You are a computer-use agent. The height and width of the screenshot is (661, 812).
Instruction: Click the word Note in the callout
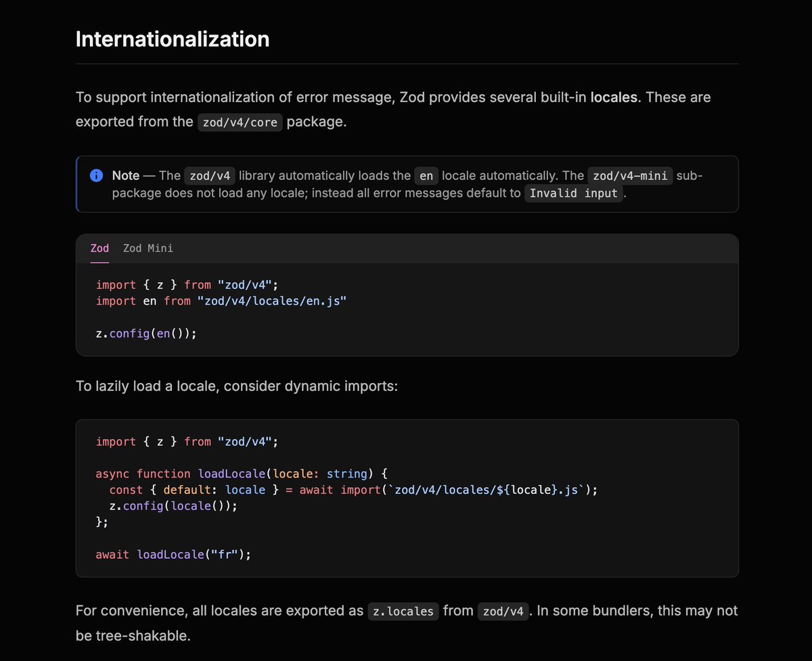[126, 176]
